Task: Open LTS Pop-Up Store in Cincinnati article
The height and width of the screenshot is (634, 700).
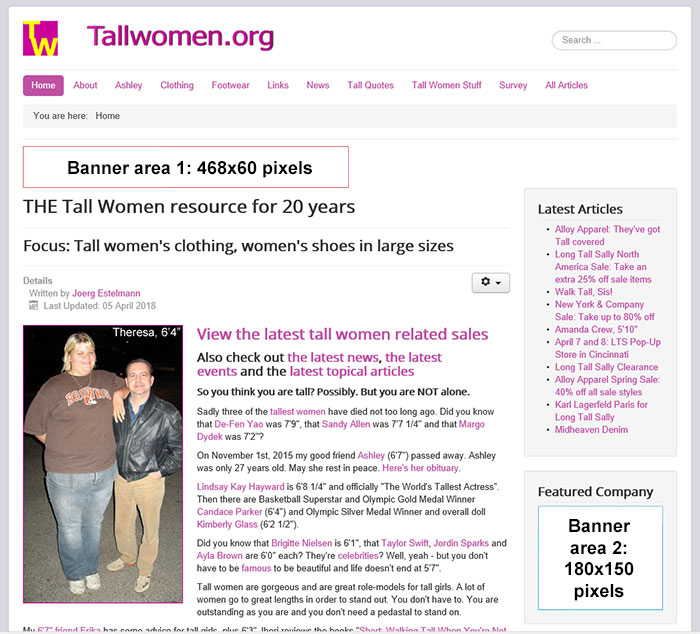Action: pyautogui.click(x=608, y=348)
